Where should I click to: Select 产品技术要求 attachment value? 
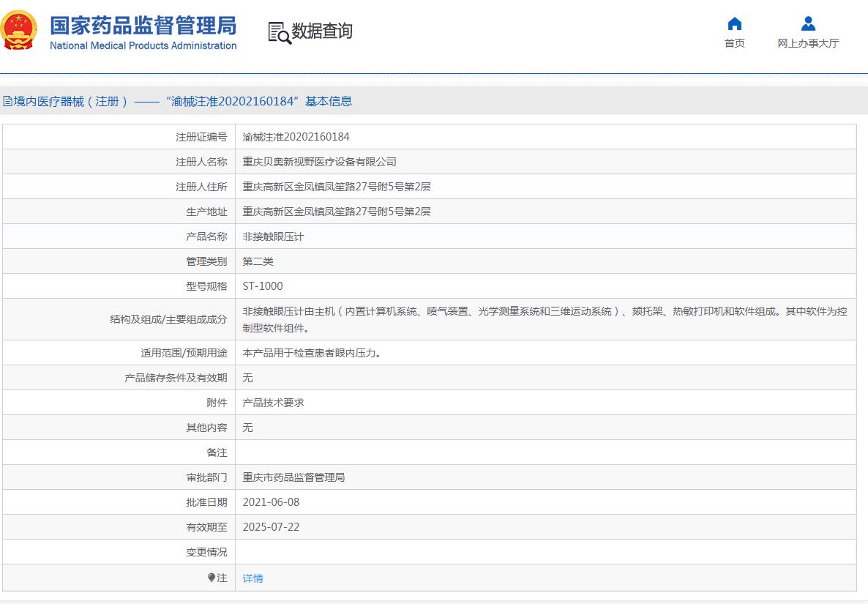pos(274,403)
